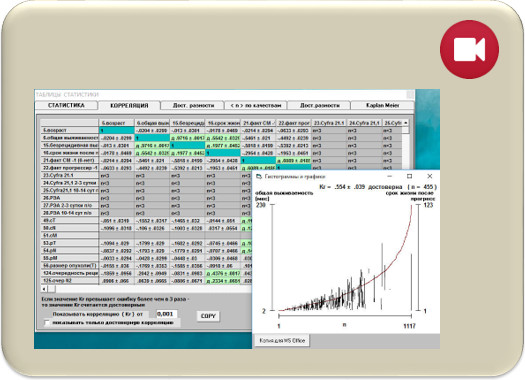This screenshot has height=380, width=525.
Task: Click the 22.факт прог column header
Action: click(294, 123)
